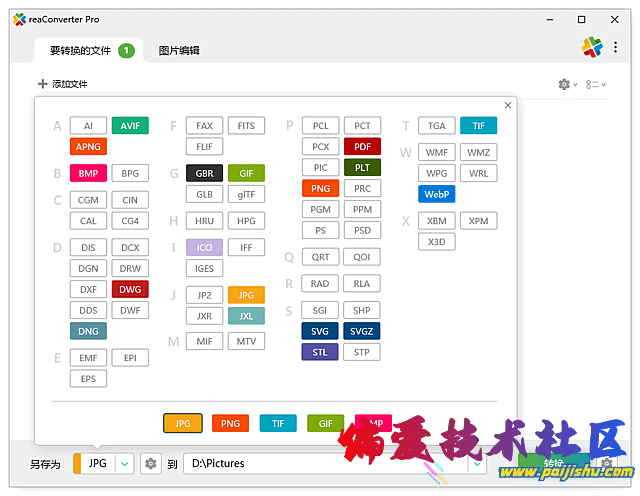Choose the DXF format
Screen dimensions: 640x496
[x=88, y=289]
